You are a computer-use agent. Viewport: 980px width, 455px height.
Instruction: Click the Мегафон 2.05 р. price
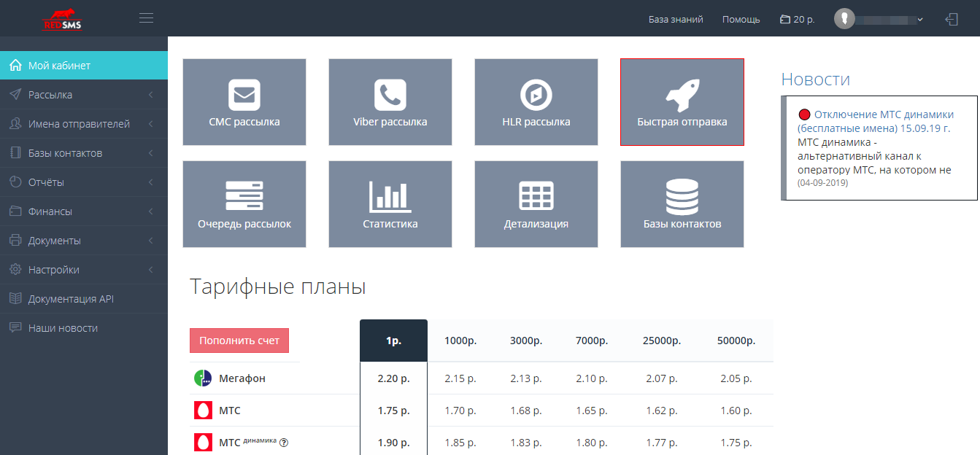pos(736,378)
